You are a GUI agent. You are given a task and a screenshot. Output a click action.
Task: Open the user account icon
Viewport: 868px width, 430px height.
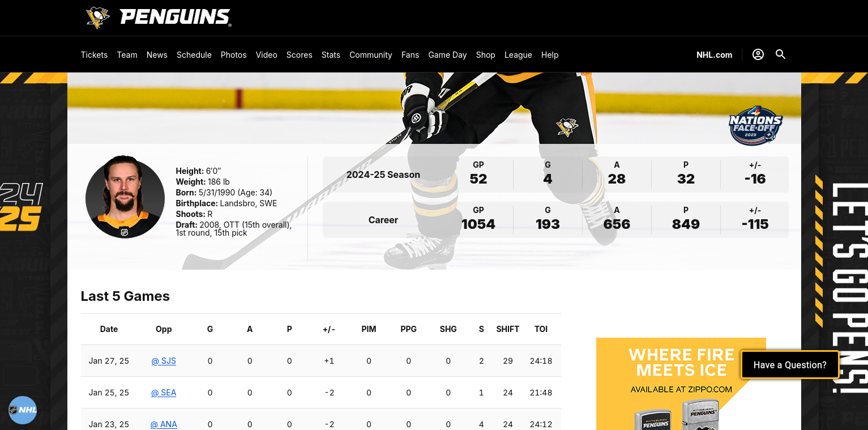(x=758, y=54)
